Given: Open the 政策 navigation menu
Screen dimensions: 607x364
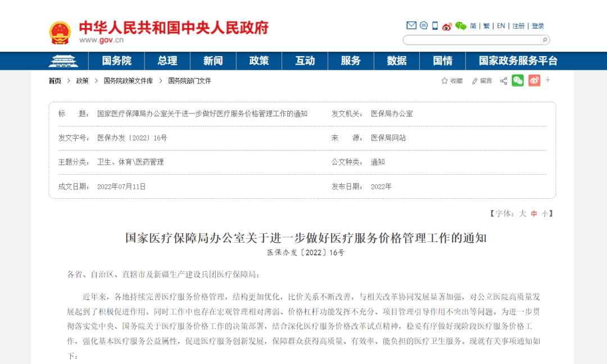Looking at the screenshot, I should pos(259,61).
